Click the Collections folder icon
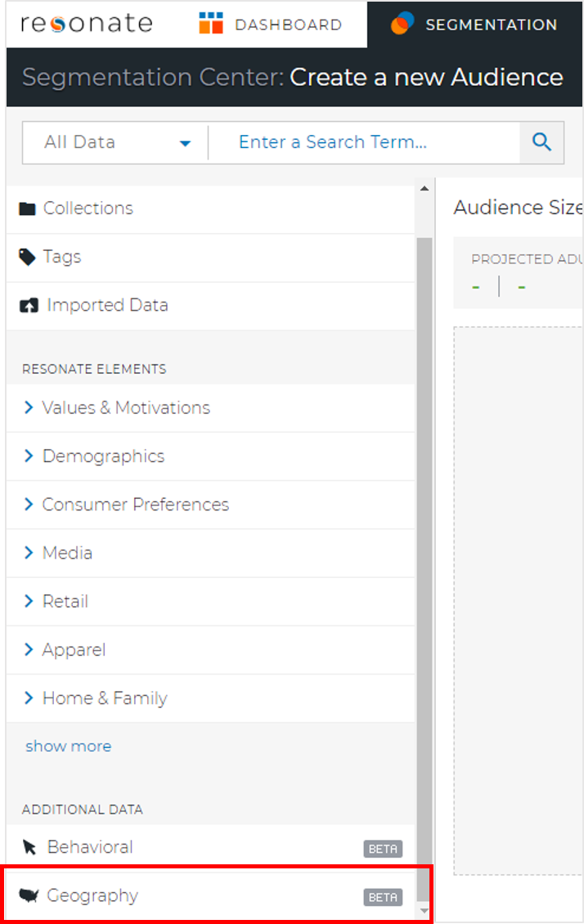The height and width of the screenshot is (924, 584). tap(27, 209)
